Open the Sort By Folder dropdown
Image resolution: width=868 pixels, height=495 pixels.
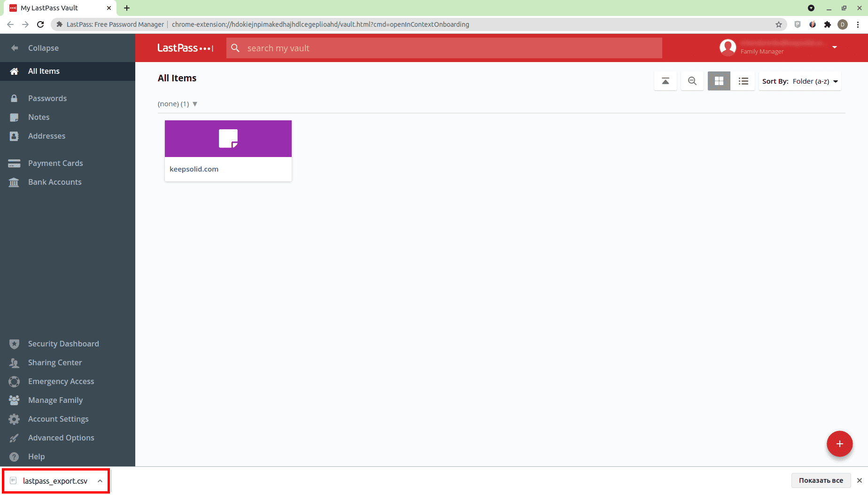point(800,81)
